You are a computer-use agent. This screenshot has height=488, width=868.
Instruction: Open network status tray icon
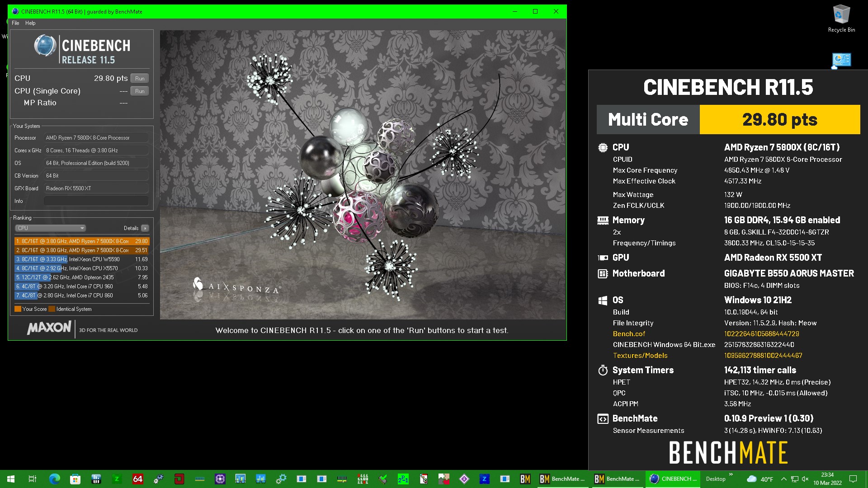click(x=795, y=479)
